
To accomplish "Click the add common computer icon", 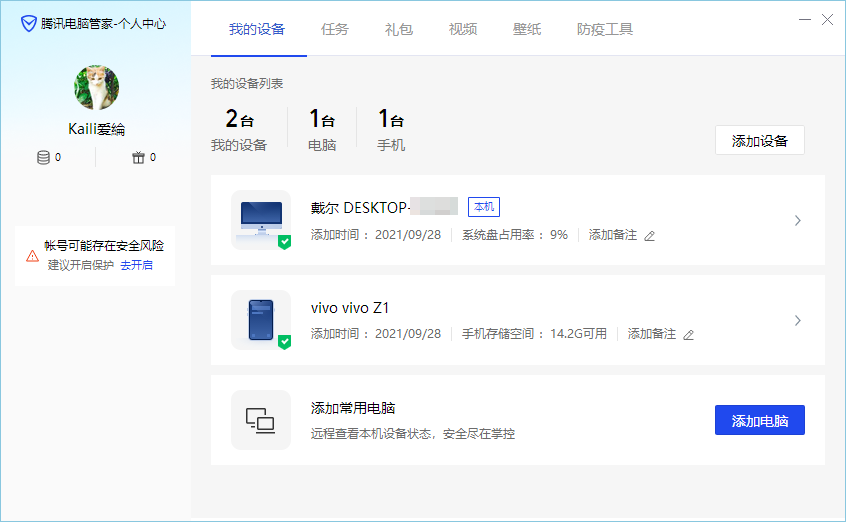I will coord(261,420).
